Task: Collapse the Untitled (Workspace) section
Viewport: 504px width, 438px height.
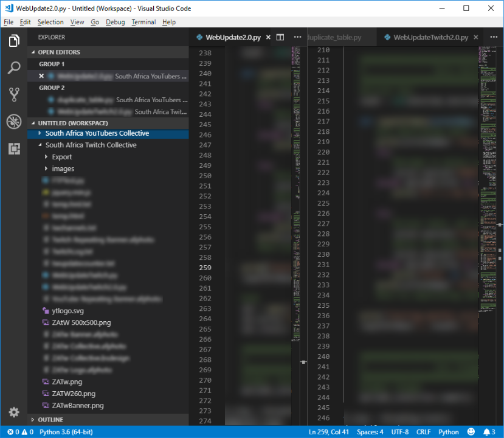Action: pyautogui.click(x=108, y=123)
